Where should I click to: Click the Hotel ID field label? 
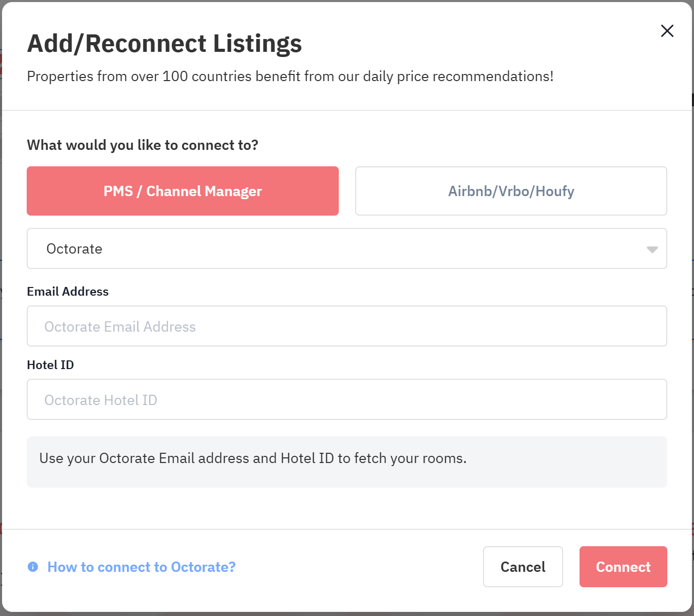(x=50, y=365)
